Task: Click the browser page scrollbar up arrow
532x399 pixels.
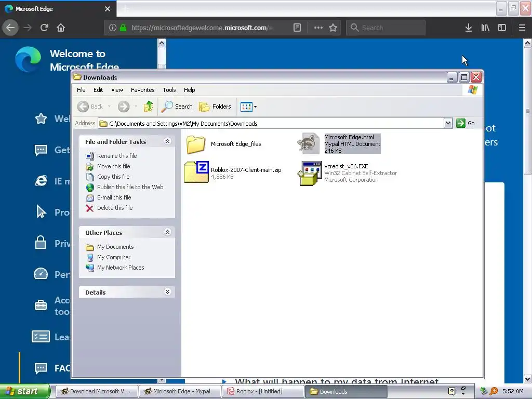Action: [528, 43]
